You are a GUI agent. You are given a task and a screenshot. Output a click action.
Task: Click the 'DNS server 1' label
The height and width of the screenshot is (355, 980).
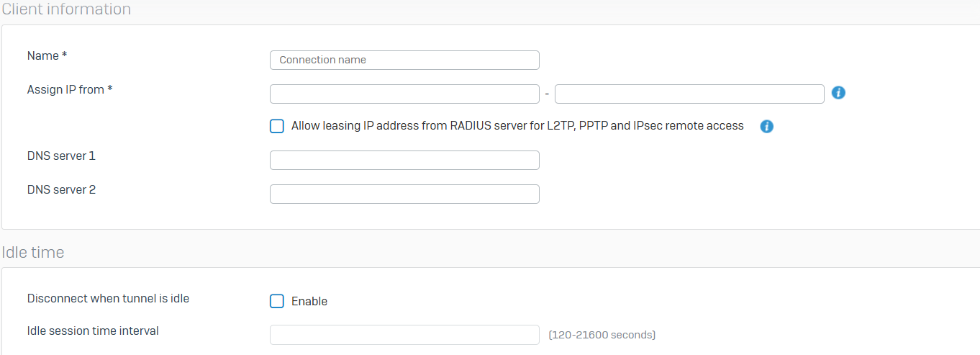pos(61,156)
